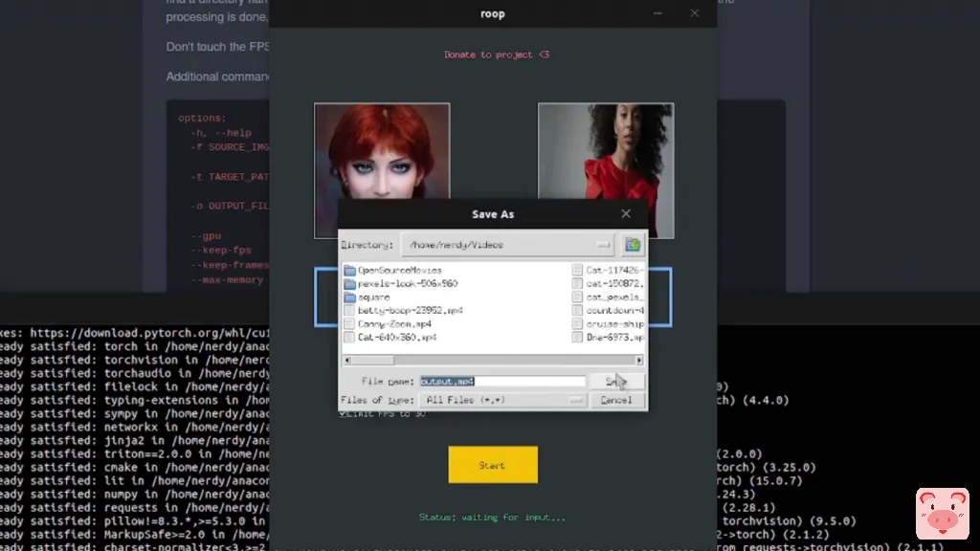Select the Cat-640x360.mp4 file
The height and width of the screenshot is (551, 980).
pyautogui.click(x=390, y=338)
